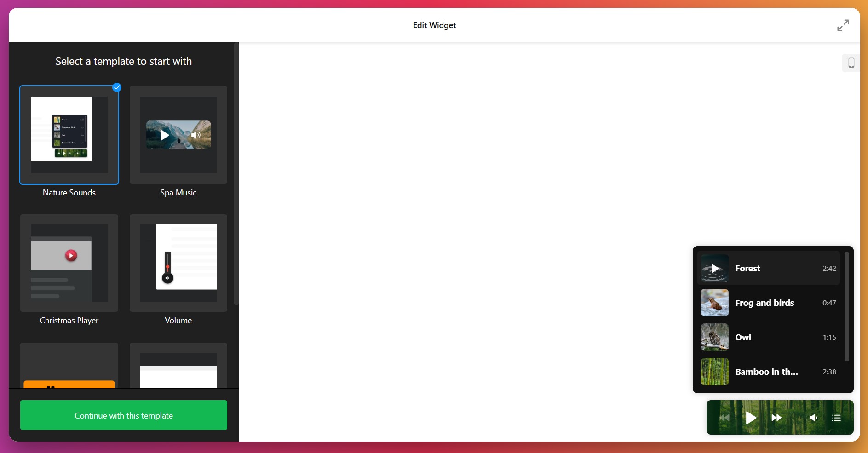868x453 pixels.
Task: Select the Spa Music template
Action: pyautogui.click(x=178, y=135)
